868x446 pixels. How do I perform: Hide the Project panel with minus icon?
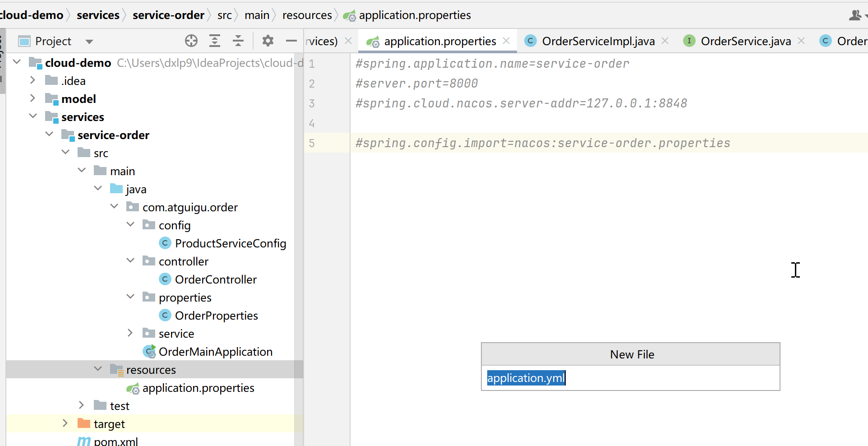pyautogui.click(x=291, y=41)
